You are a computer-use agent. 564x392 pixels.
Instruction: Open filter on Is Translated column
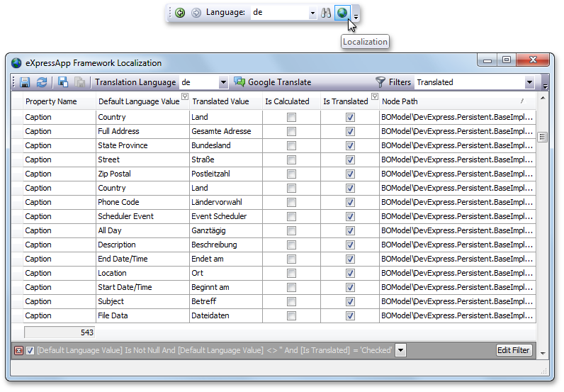pos(375,96)
